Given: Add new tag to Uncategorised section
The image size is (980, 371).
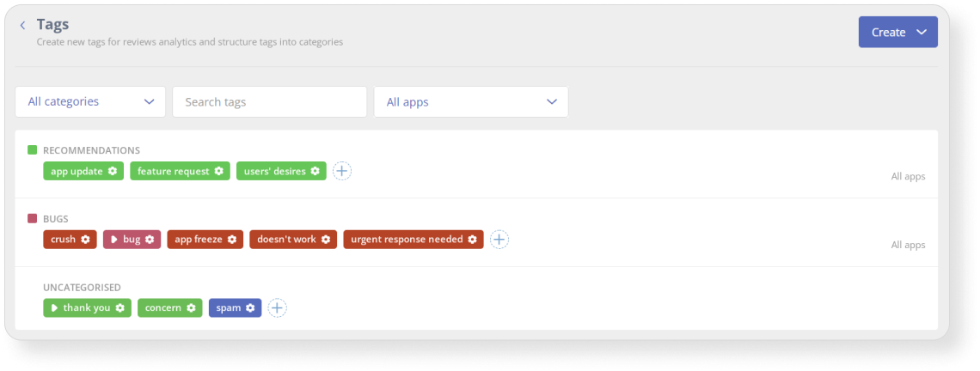Looking at the screenshot, I should tap(277, 307).
